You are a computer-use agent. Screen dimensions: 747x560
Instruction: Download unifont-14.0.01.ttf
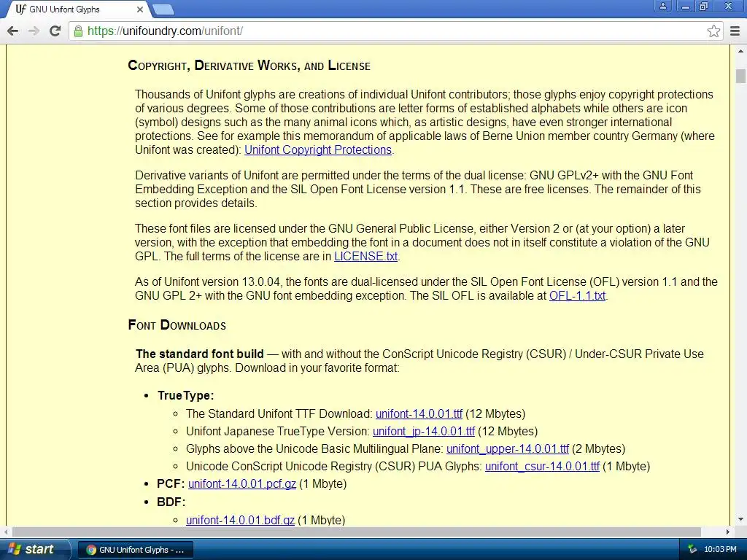pos(419,414)
